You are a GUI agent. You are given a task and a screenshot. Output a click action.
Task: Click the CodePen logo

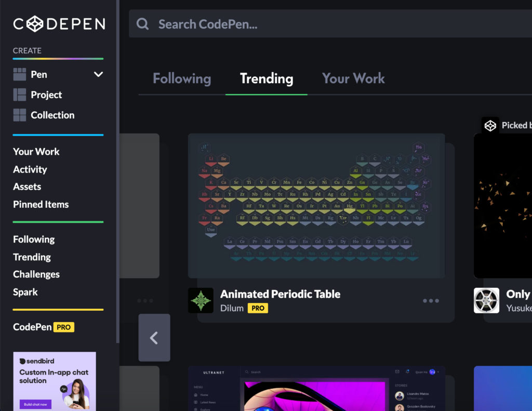(x=59, y=24)
